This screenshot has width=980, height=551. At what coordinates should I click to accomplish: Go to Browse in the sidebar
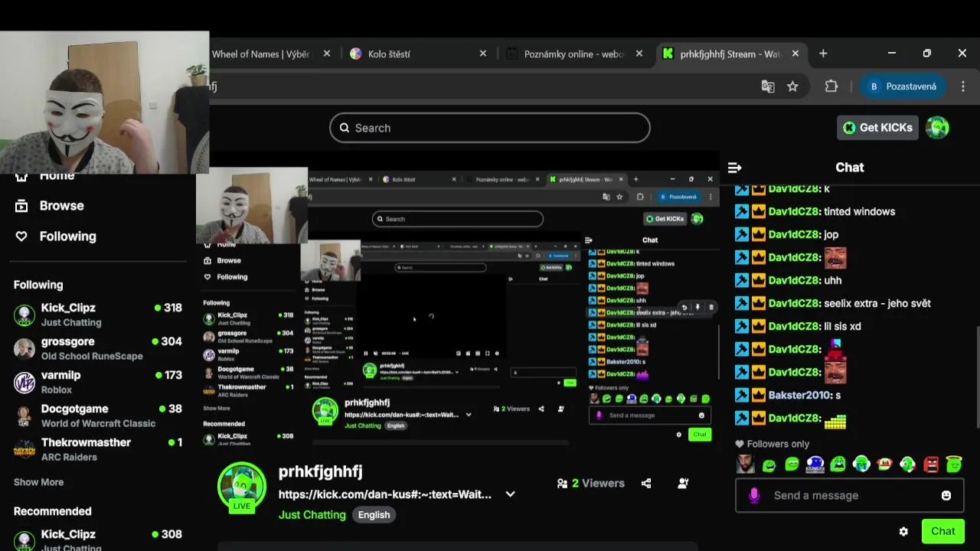click(62, 206)
